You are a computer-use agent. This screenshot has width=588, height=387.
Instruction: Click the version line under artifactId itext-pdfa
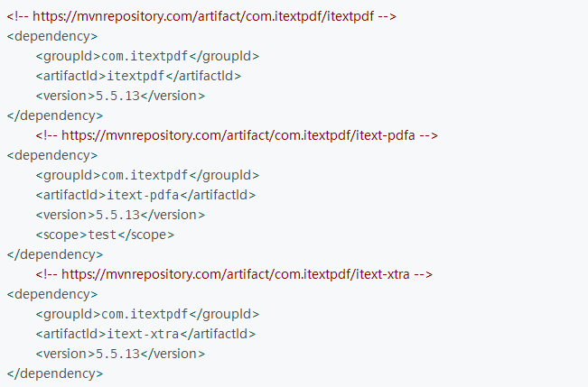(120, 215)
